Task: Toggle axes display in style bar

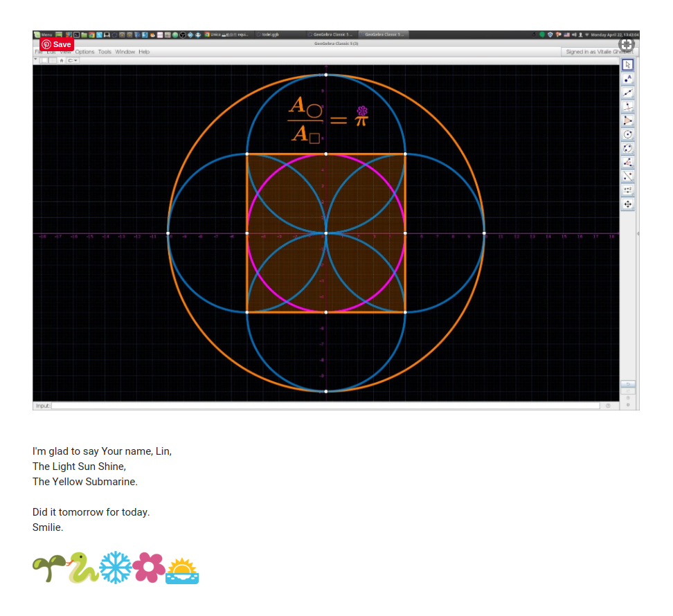Action: point(44,60)
